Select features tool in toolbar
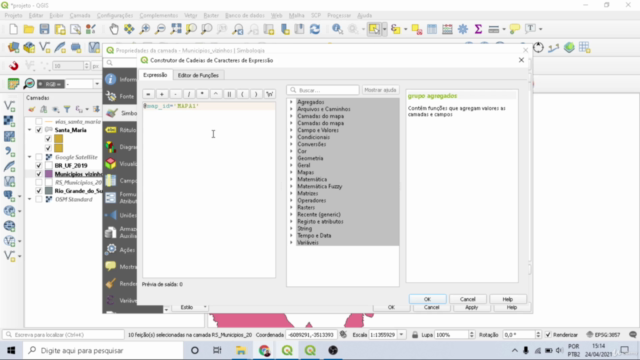Viewport: 640px width, 360px height. coord(374,29)
